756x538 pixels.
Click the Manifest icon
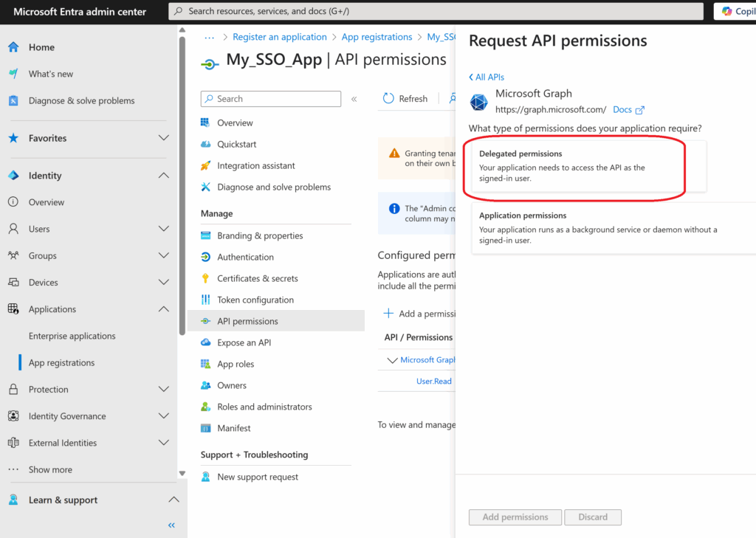pos(206,428)
